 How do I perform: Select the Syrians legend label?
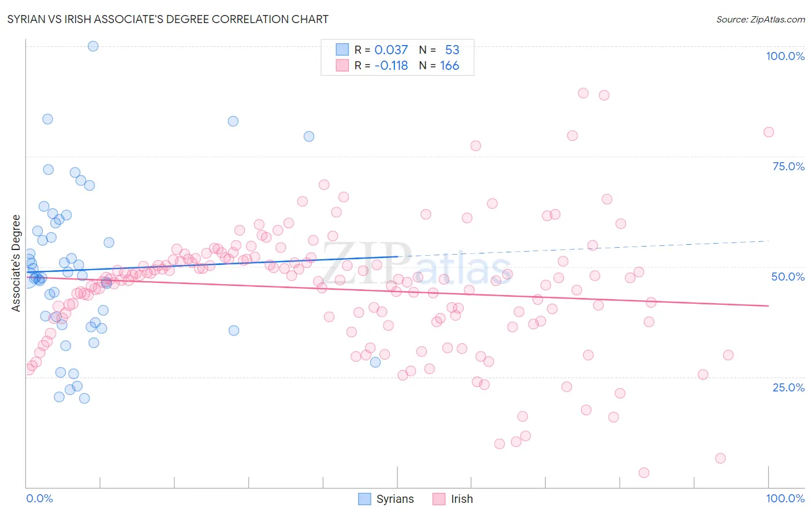[x=395, y=499]
